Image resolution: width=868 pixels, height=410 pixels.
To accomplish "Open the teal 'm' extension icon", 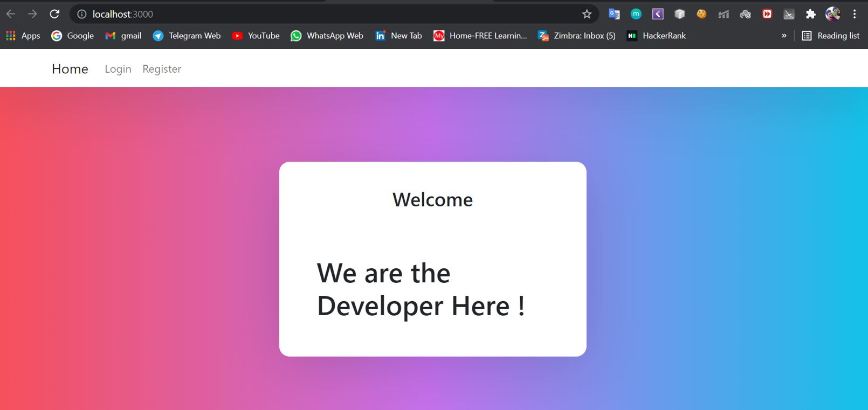I will tap(636, 14).
